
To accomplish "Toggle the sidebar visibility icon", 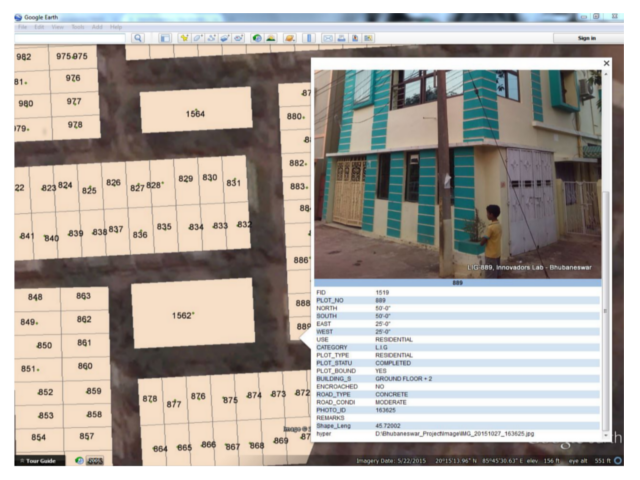I will (x=165, y=38).
